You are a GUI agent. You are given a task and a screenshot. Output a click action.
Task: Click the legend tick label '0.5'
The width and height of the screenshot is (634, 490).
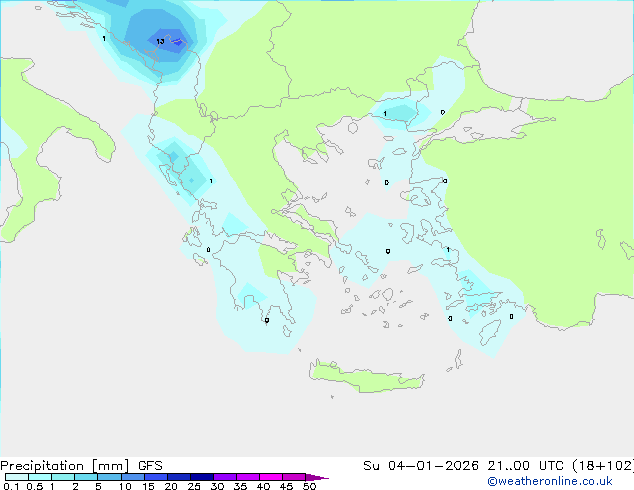point(34,486)
